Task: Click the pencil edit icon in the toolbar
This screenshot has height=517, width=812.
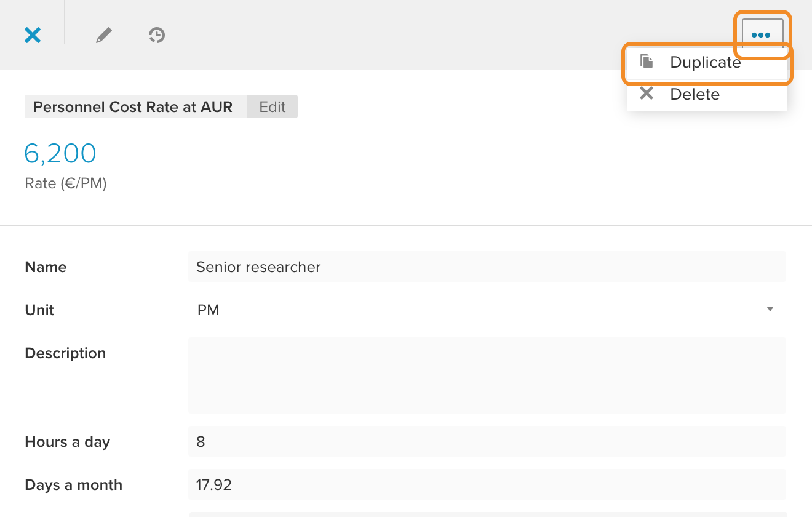Action: click(104, 35)
